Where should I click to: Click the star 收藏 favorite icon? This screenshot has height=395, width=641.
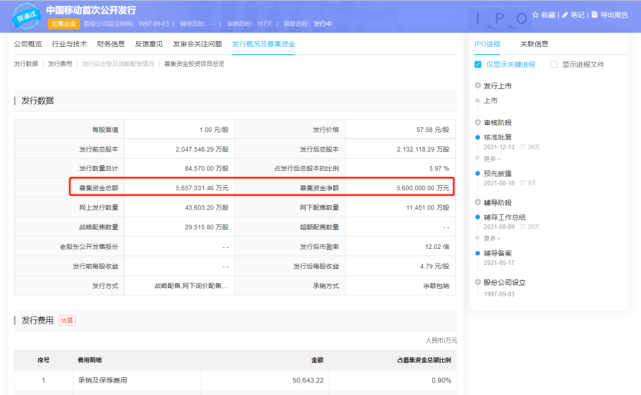(535, 15)
